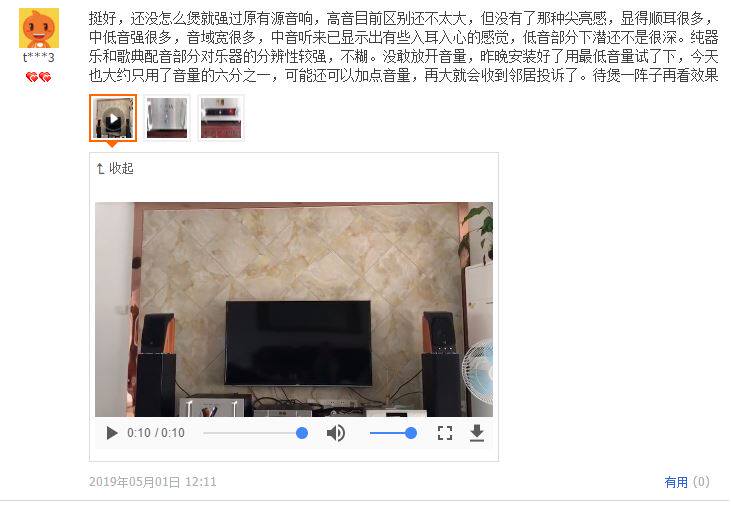Open the second review photo thumbnail
This screenshot has width=731, height=505.
point(167,118)
